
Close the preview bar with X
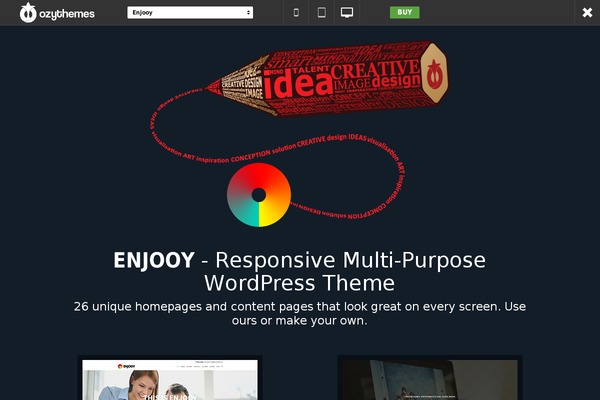click(x=587, y=13)
